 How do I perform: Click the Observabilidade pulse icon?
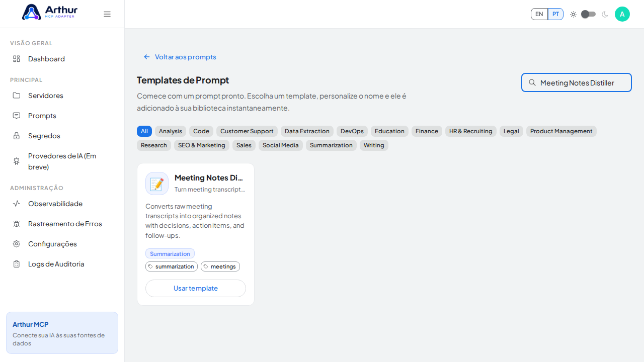[17, 204]
